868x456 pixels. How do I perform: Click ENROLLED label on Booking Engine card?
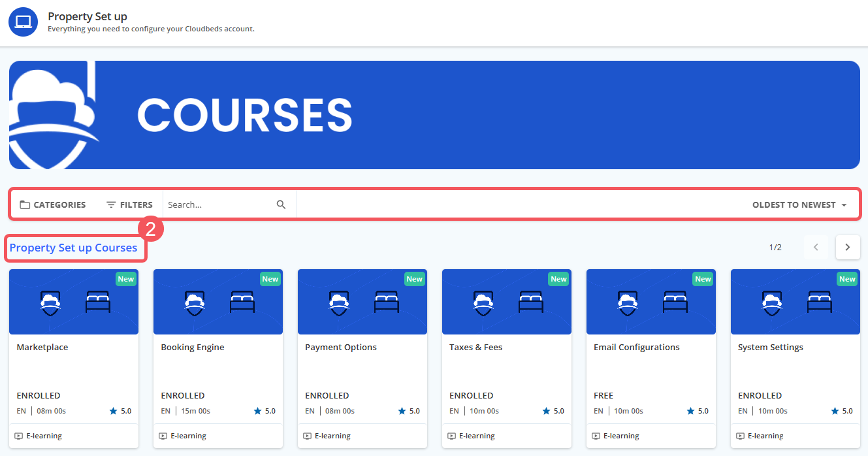[183, 395]
